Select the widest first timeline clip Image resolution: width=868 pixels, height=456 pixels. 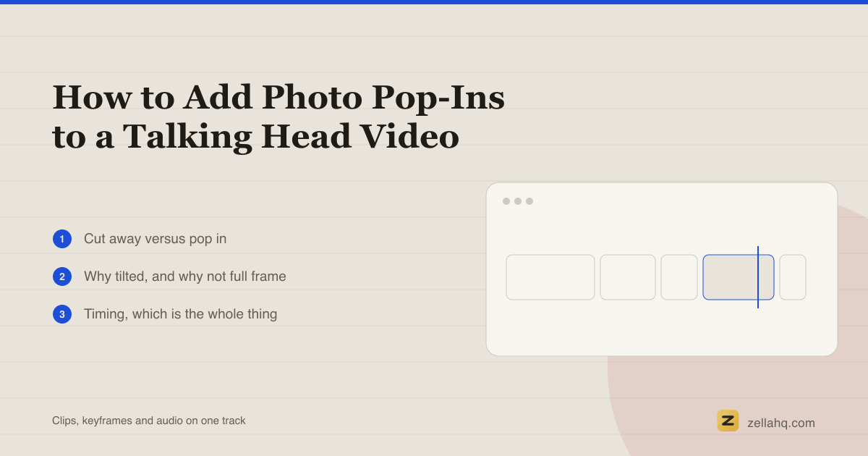click(x=550, y=277)
